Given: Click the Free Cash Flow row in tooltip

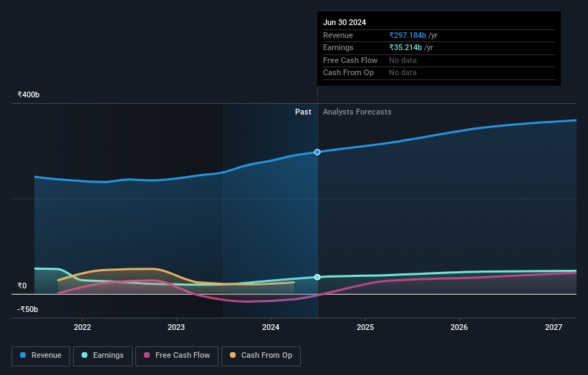Looking at the screenshot, I should tap(439, 60).
